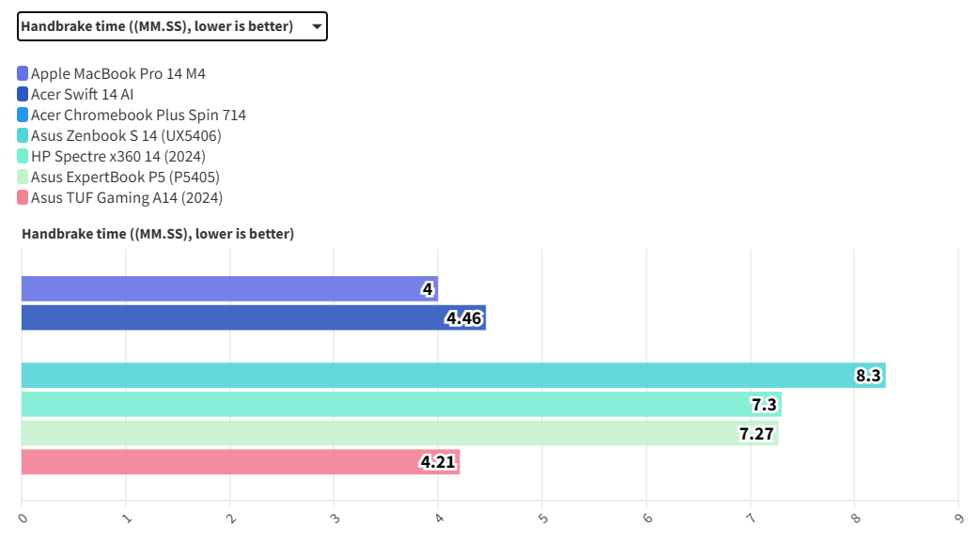Hide Apple MacBook Pro 14 M4 series label
This screenshot has height=541, width=980.
117,73
